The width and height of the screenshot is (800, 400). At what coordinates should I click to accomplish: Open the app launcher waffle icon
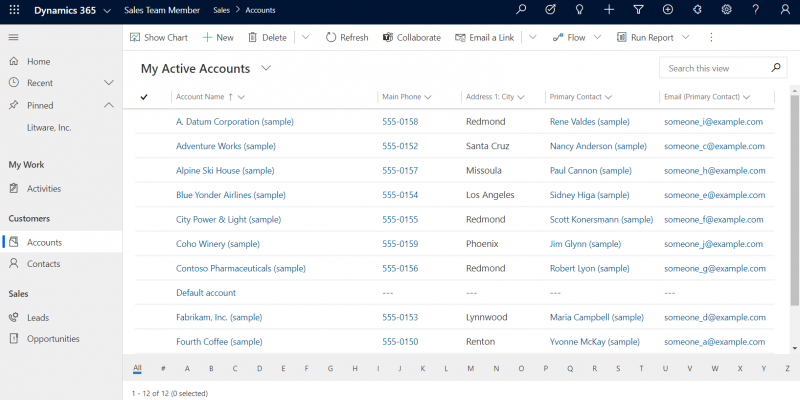pos(14,10)
